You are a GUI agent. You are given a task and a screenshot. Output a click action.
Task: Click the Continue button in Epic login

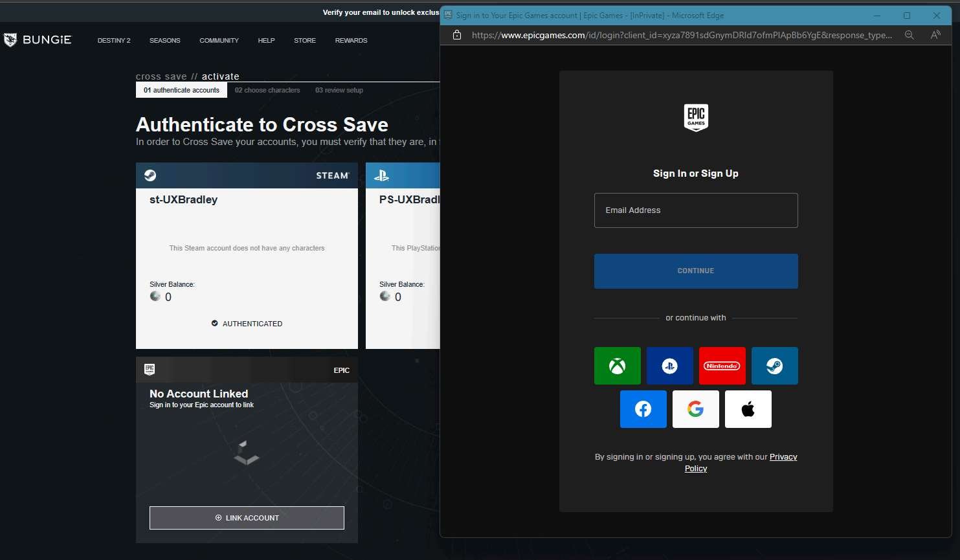[696, 271]
